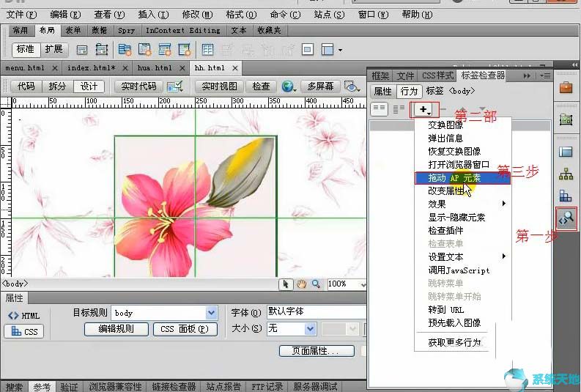This screenshot has width=581, height=392.
Task: Insert a table from layout toolbar
Action: coord(207,49)
